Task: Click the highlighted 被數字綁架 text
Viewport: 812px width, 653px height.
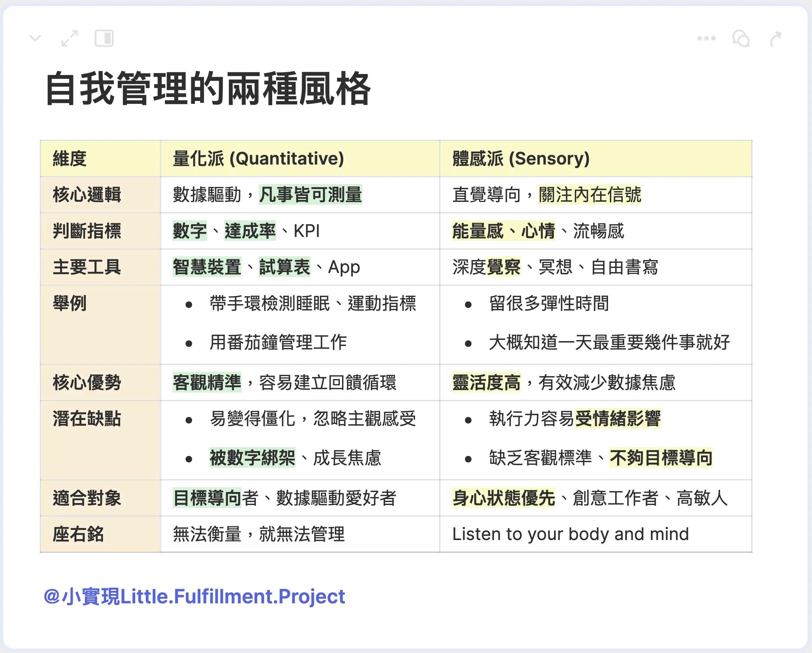Action: click(252, 458)
